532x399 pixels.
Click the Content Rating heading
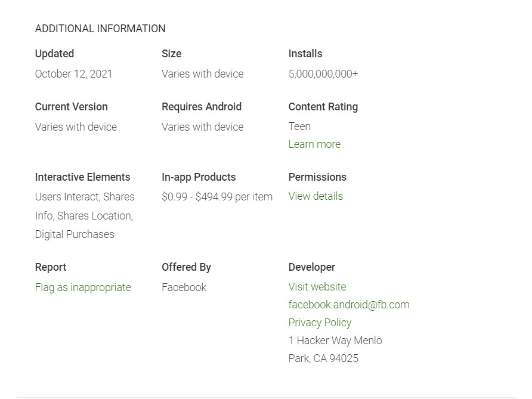(323, 107)
